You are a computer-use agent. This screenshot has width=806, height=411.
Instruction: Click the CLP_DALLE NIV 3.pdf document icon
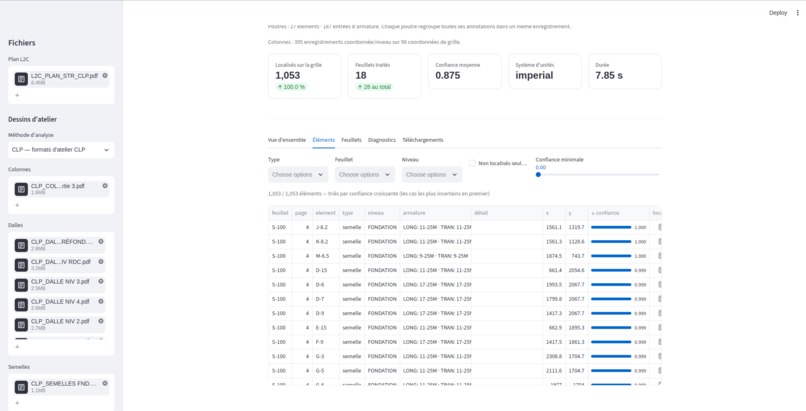click(x=21, y=285)
